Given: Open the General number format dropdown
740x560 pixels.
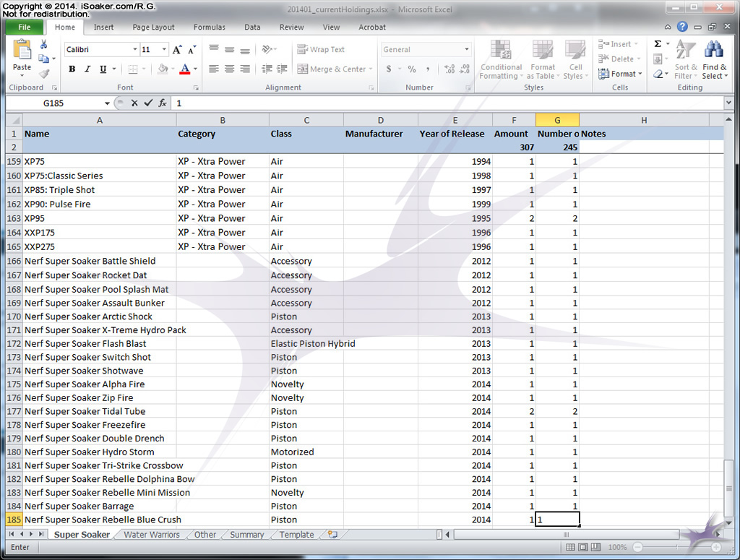Looking at the screenshot, I should coord(466,49).
